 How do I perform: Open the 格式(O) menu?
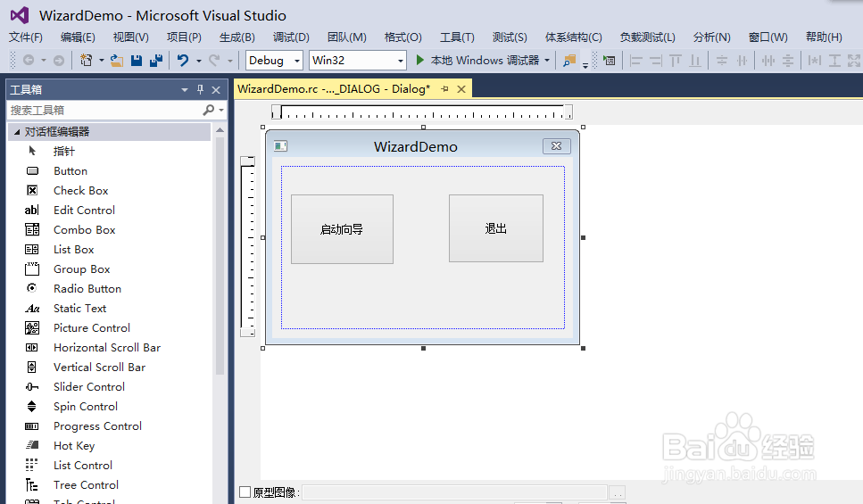point(402,37)
